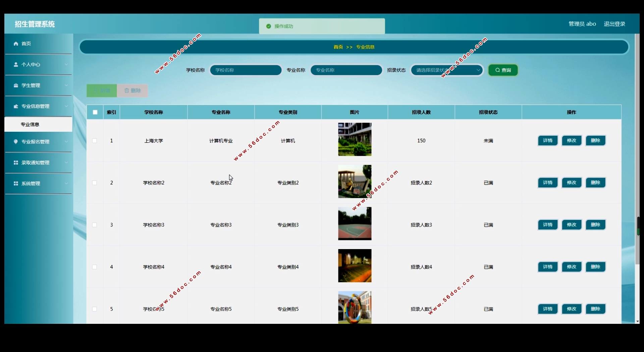The height and width of the screenshot is (352, 644).
Task: Check the row for 学校名称3
Action: tap(95, 225)
